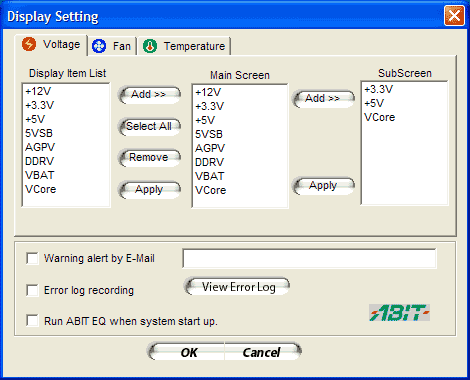Select +5V in SubScreen list

(x=374, y=103)
